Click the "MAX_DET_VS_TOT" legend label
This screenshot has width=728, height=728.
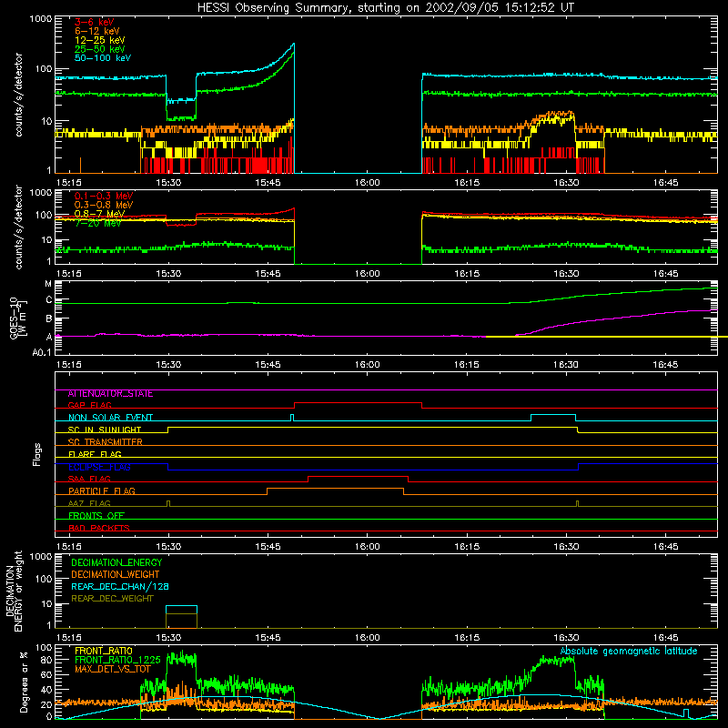pyautogui.click(x=112, y=669)
